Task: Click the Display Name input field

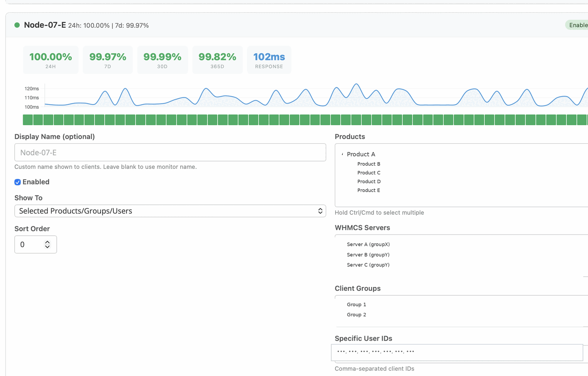Action: (170, 153)
